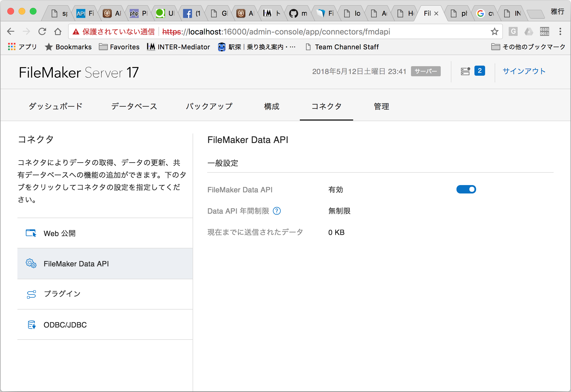
Task: Select FileMaker Data API in connector list
Action: [105, 264]
